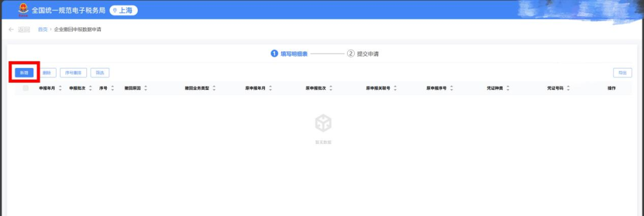
Task: Open the 上海 location selector
Action: [x=123, y=11]
